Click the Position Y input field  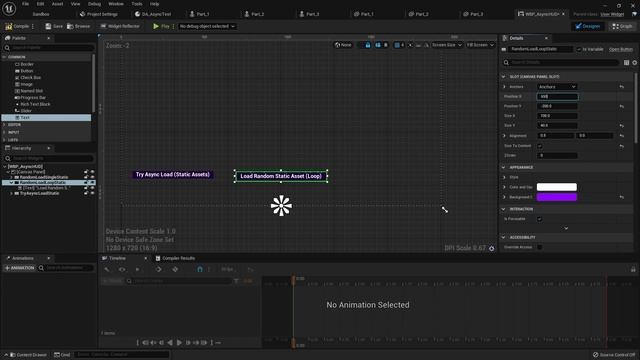click(557, 106)
